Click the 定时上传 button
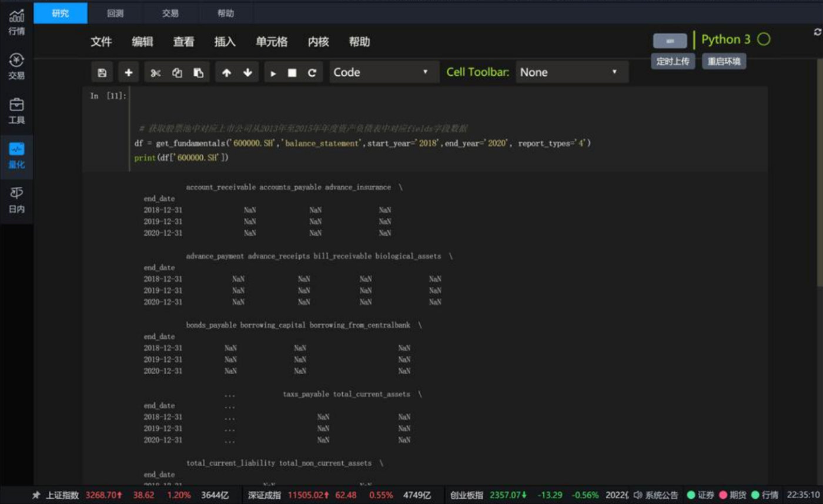The image size is (823, 504). tap(673, 61)
